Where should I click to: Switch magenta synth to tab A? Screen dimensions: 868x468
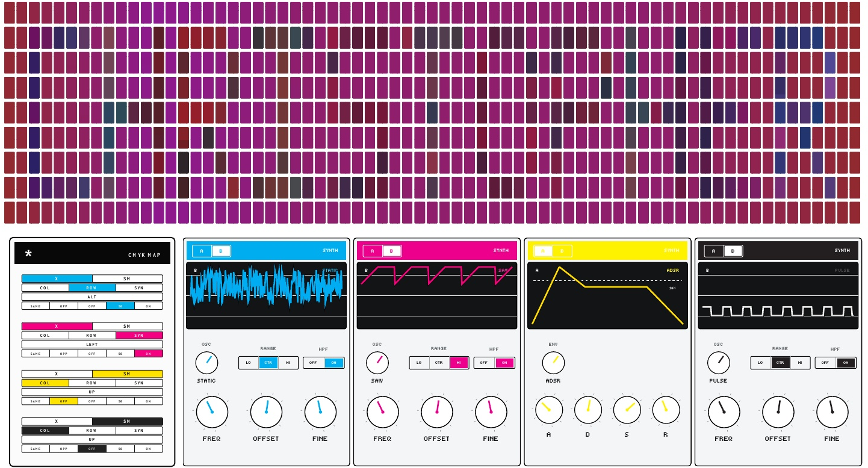coord(373,251)
